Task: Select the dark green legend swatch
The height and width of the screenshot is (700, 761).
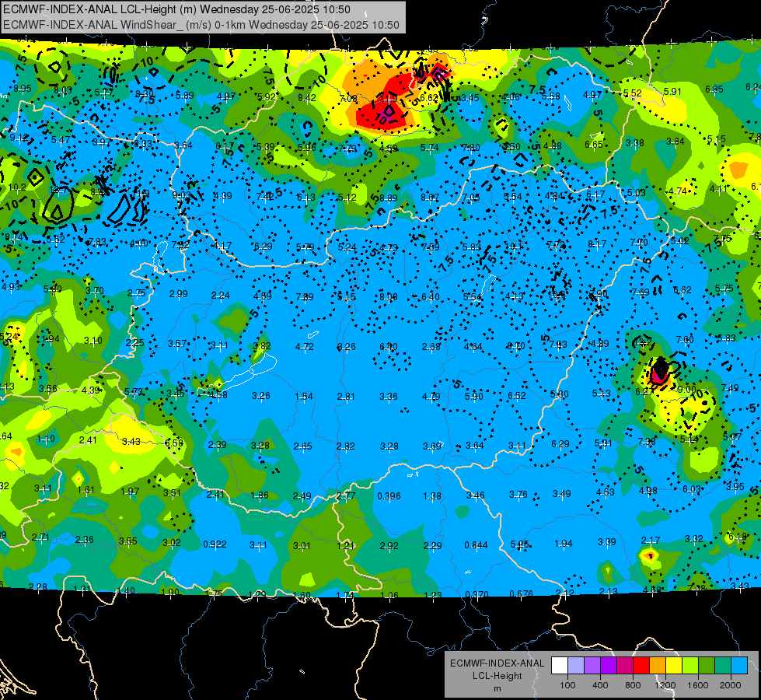Action: pyautogui.click(x=707, y=666)
